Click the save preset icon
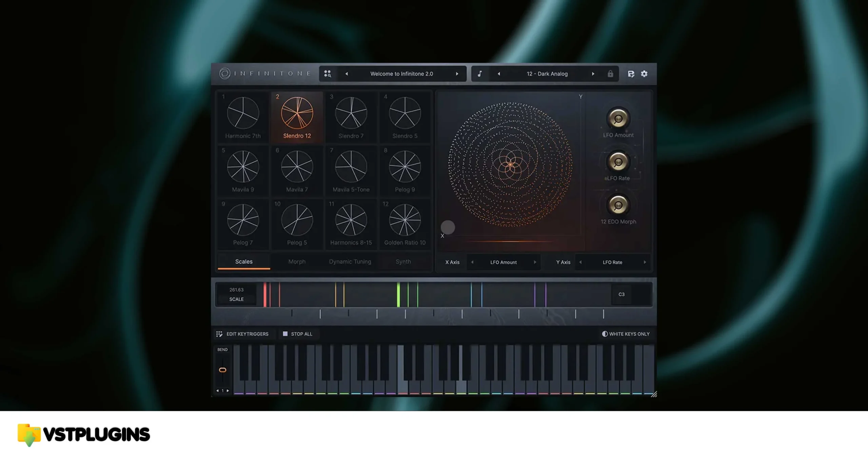The image size is (868, 460). (631, 74)
